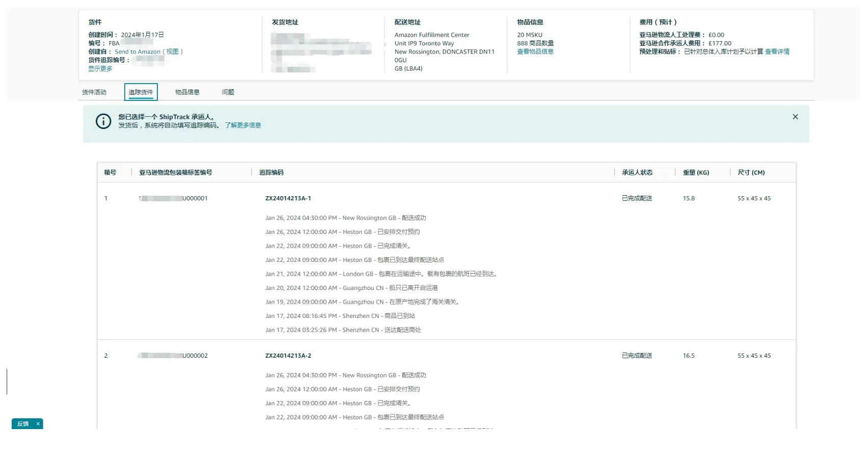This screenshot has height=451, width=868.
Task: Click the info circle icon in banner
Action: click(103, 121)
